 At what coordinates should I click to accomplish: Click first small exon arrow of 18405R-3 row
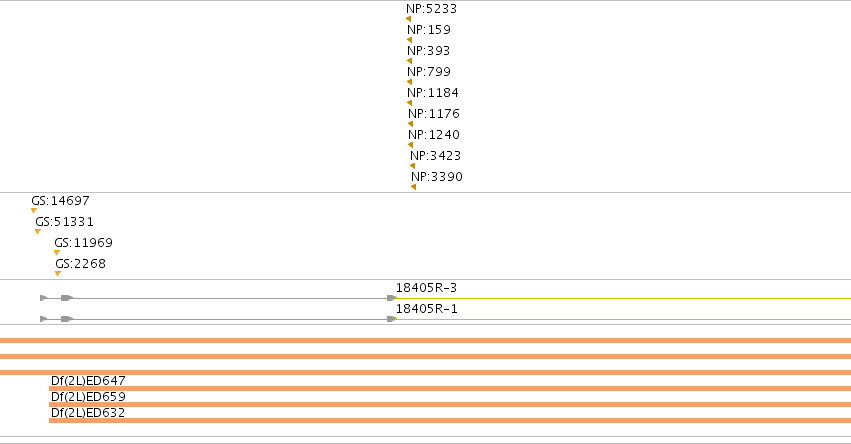pos(44,298)
